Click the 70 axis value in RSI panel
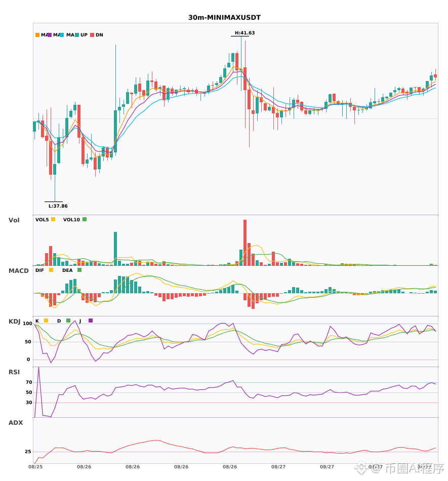 pos(29,382)
